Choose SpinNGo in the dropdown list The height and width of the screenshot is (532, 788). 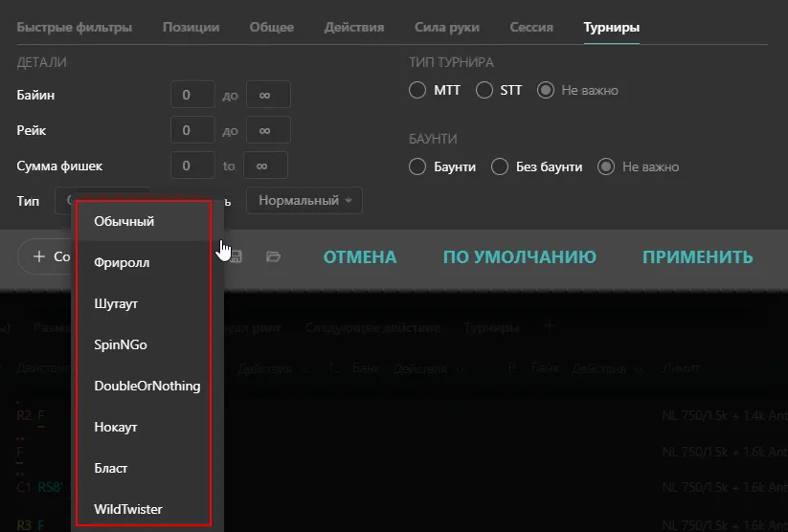click(121, 344)
